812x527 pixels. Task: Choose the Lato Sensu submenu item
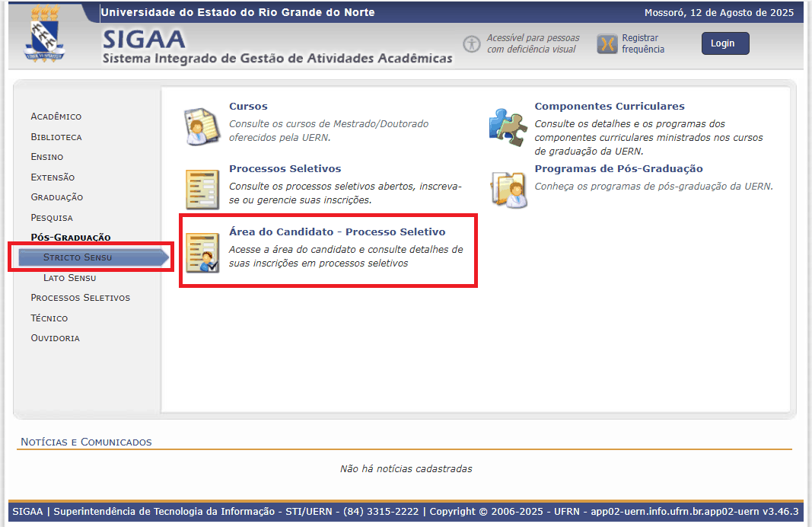coord(69,278)
